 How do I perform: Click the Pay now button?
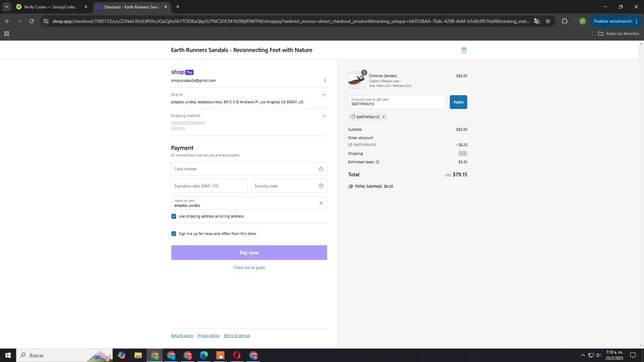pos(249,253)
